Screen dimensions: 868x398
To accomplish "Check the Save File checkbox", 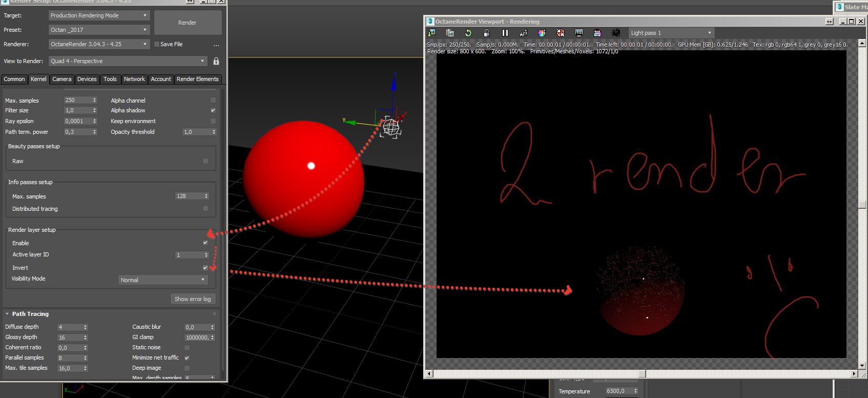I will [x=157, y=44].
